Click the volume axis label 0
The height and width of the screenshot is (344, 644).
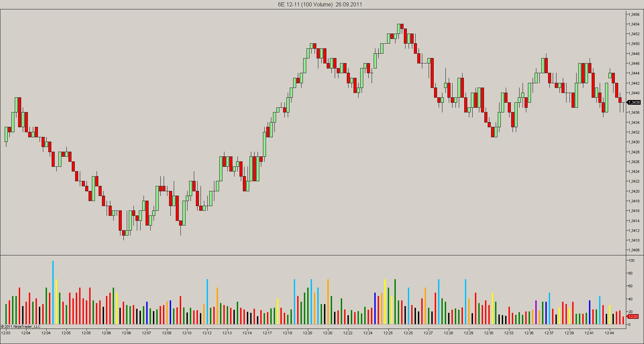pos(629,325)
